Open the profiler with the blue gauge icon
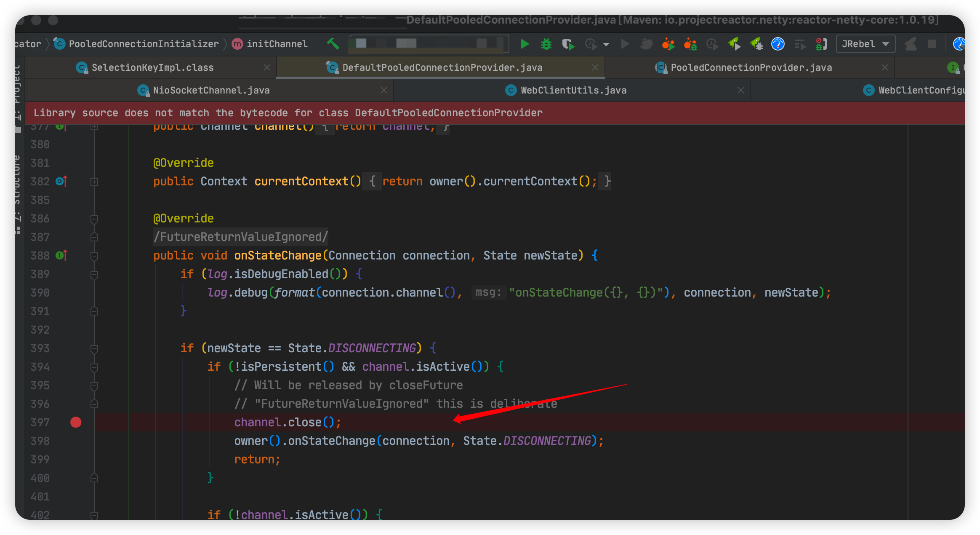The image size is (980, 535). pyautogui.click(x=778, y=43)
